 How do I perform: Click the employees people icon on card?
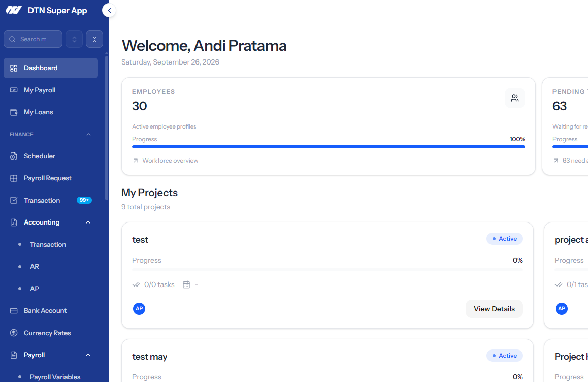tap(515, 98)
